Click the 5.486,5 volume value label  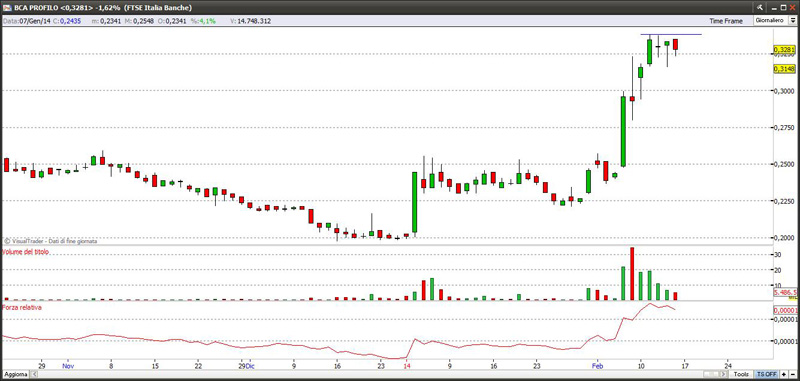click(785, 293)
